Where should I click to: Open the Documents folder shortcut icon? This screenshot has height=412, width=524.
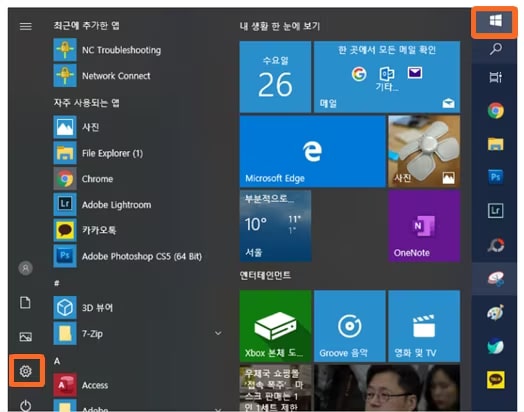point(26,303)
